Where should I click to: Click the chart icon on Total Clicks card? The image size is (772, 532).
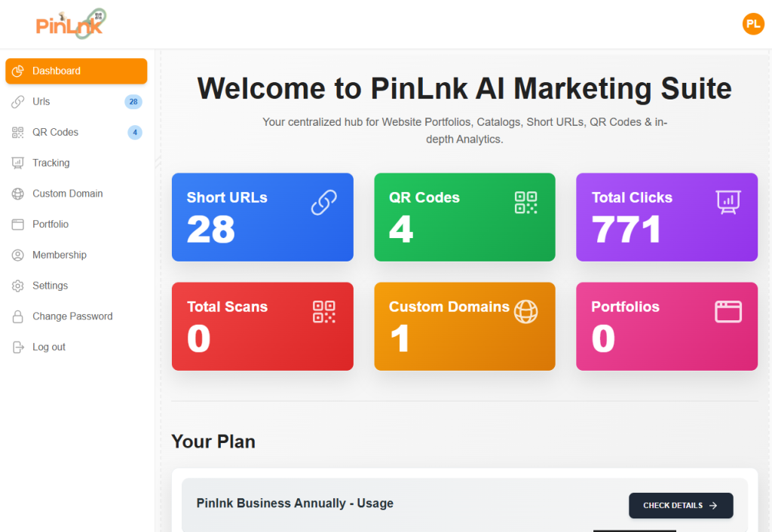(x=728, y=202)
